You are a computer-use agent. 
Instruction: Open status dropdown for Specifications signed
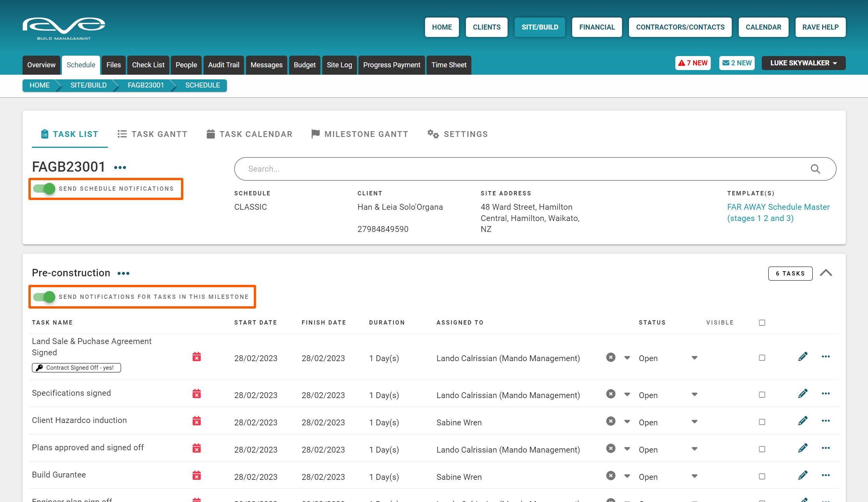694,395
